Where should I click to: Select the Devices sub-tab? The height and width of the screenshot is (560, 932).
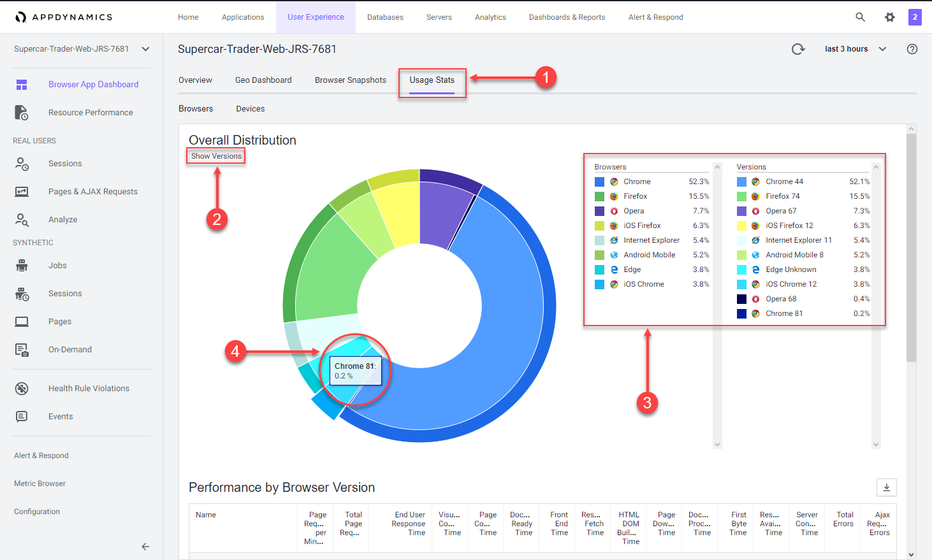[x=251, y=109]
